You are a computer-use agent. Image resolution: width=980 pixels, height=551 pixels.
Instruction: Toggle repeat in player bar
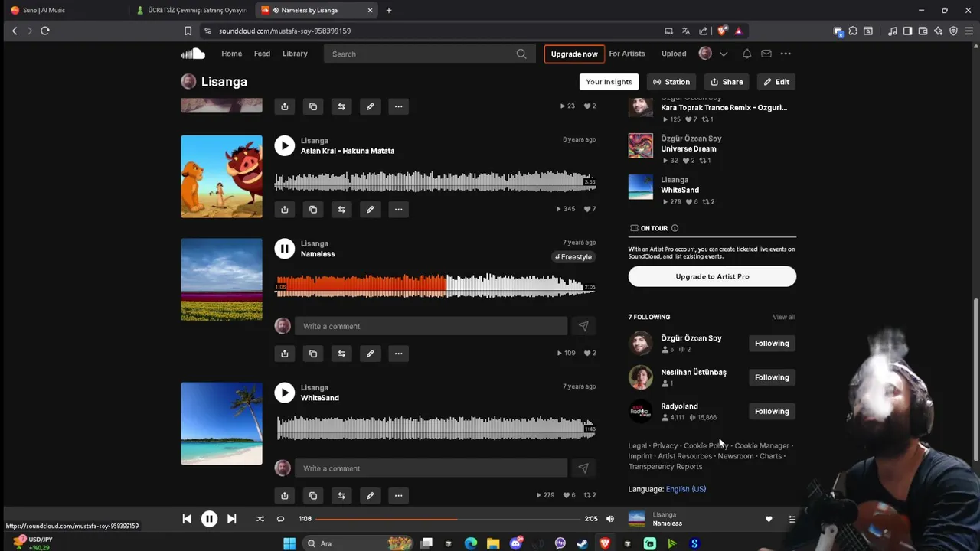pos(280,519)
